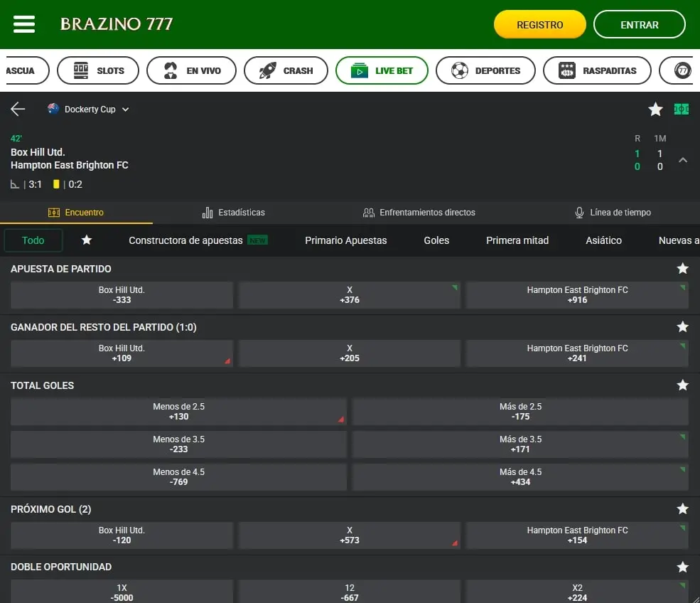
Task: Open the Crash rocket section
Action: click(x=285, y=70)
